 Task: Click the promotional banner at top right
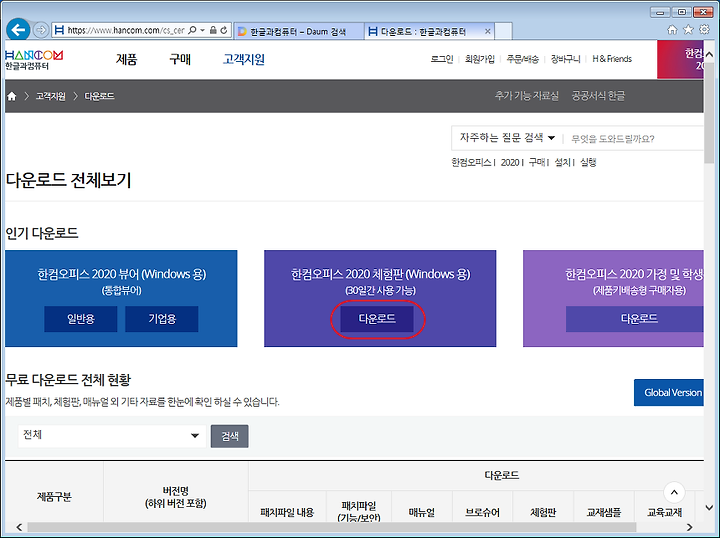click(680, 60)
